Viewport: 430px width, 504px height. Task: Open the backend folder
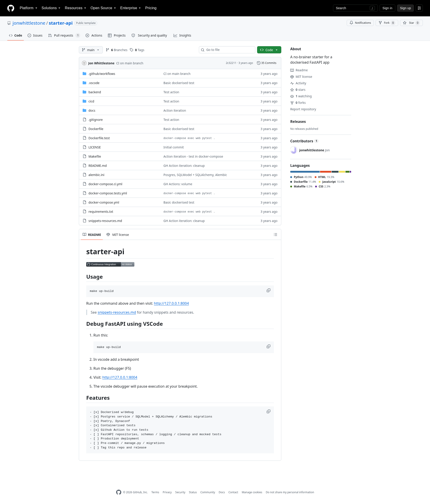tap(95, 92)
